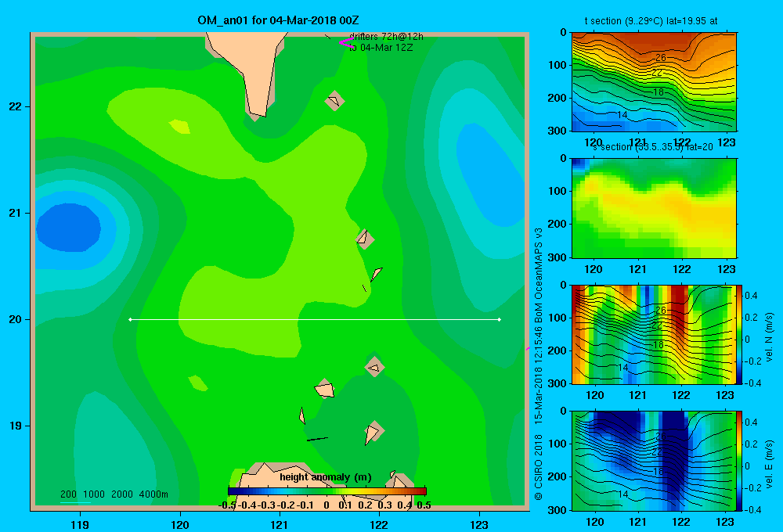Click the right endpoint of the white section line
Image resolution: width=783 pixels, height=532 pixels.
(x=500, y=319)
